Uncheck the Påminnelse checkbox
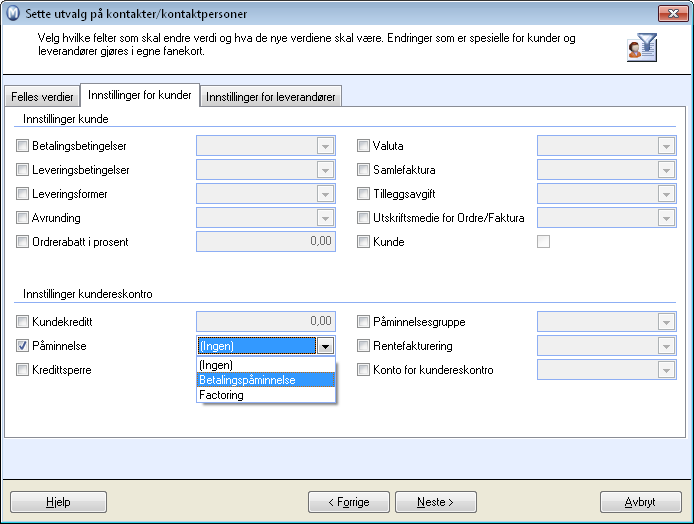 tap(22, 346)
